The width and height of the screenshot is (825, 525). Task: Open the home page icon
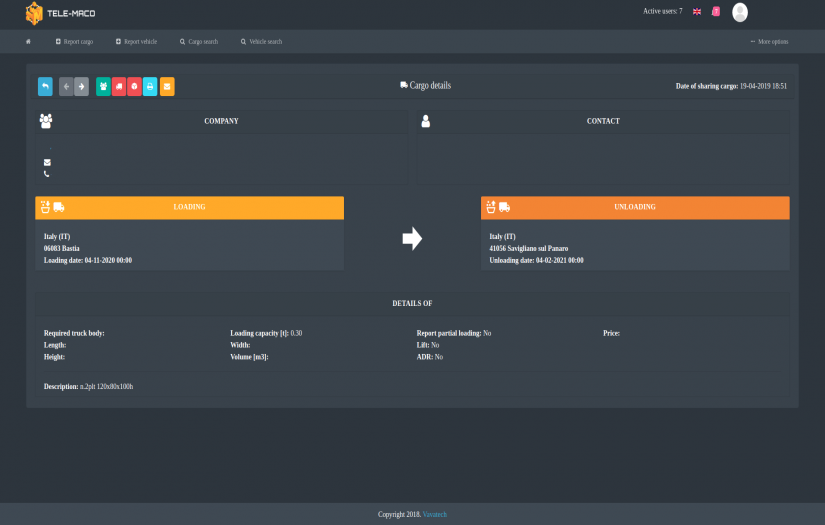[28, 42]
